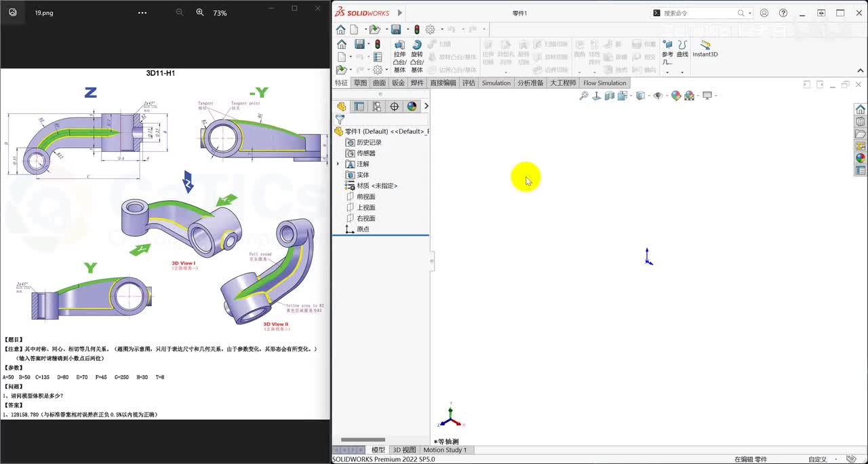This screenshot has width=868, height=464.
Task: Switch to the 钣金 (Sheet Metal) tab
Action: point(398,83)
